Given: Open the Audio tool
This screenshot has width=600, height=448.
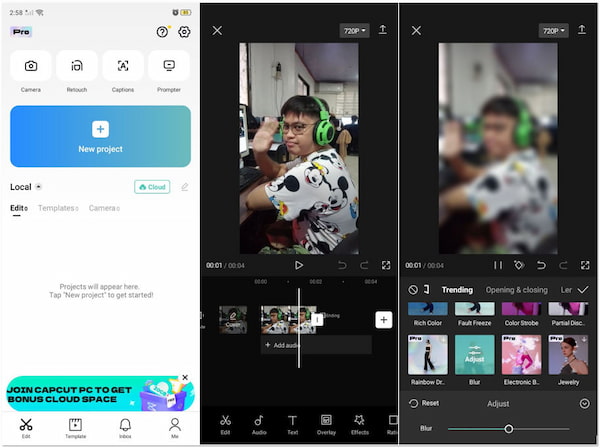Looking at the screenshot, I should click(x=259, y=425).
